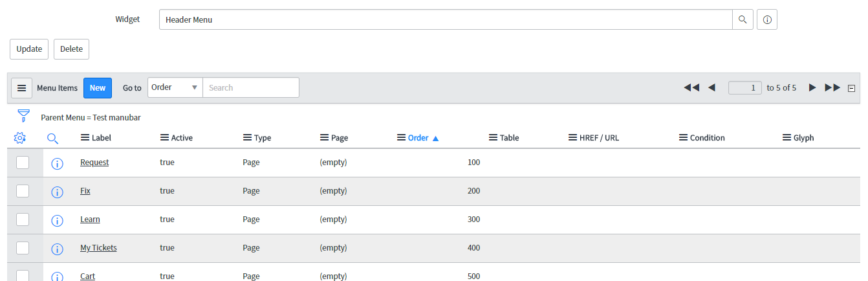Viewport: 868px width, 281px height.
Task: Click Active true cell in My Tickets row
Action: pyautogui.click(x=167, y=248)
